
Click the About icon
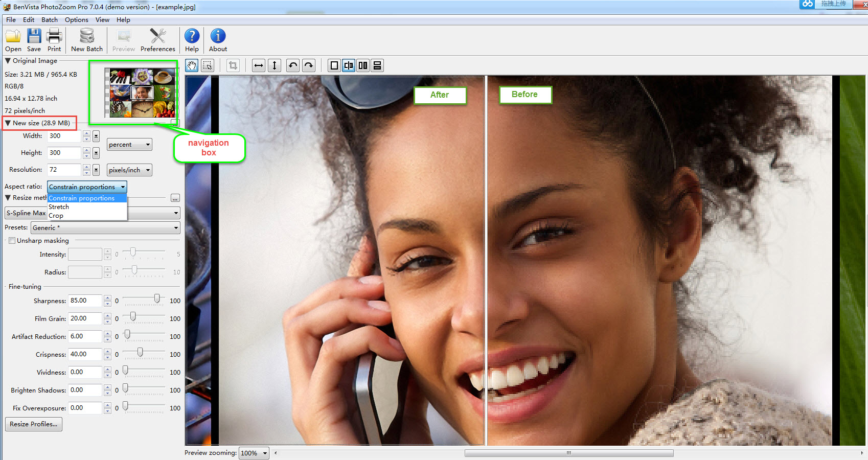tap(217, 38)
